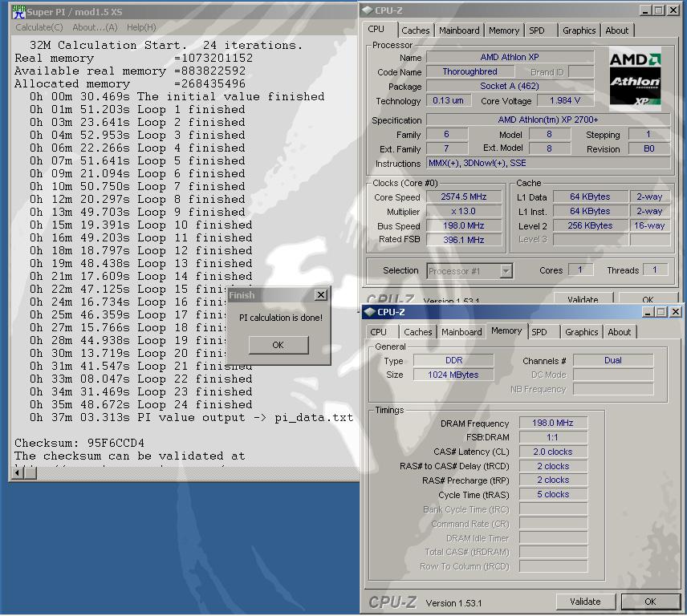Switch to Mainboard tab in back CPU-Z window
Screen dimensions: 687x616
pos(459,30)
